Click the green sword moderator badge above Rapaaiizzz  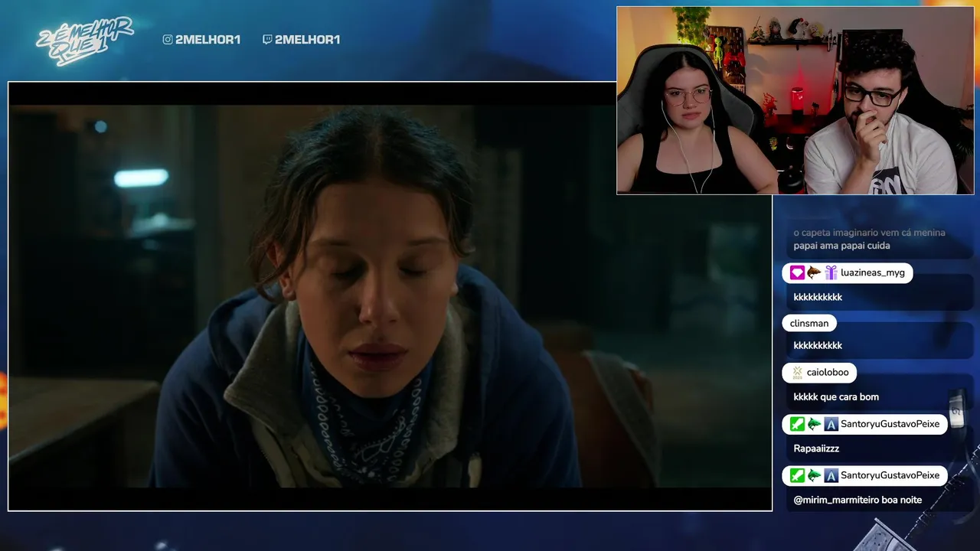[797, 424]
